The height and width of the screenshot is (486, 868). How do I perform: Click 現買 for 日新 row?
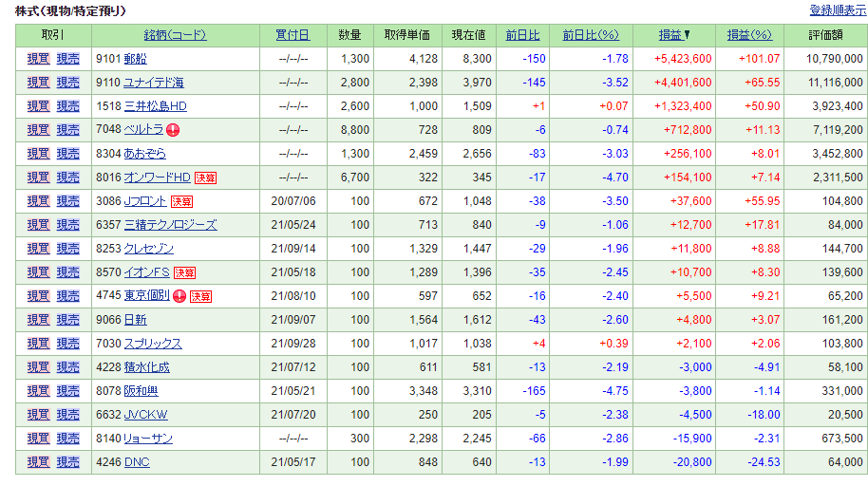tap(39, 319)
